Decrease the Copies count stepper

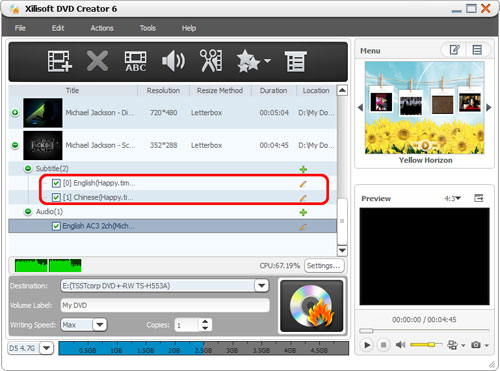coord(205,328)
